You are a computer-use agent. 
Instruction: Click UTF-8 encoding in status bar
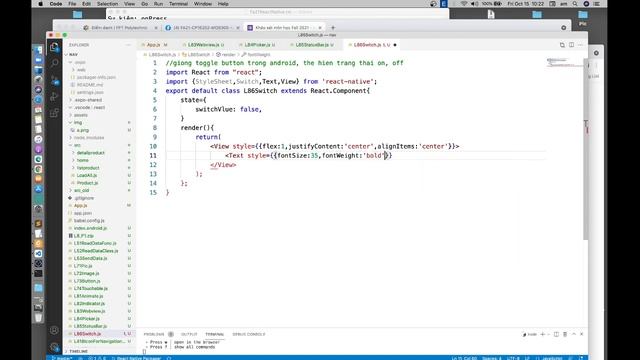point(513,358)
